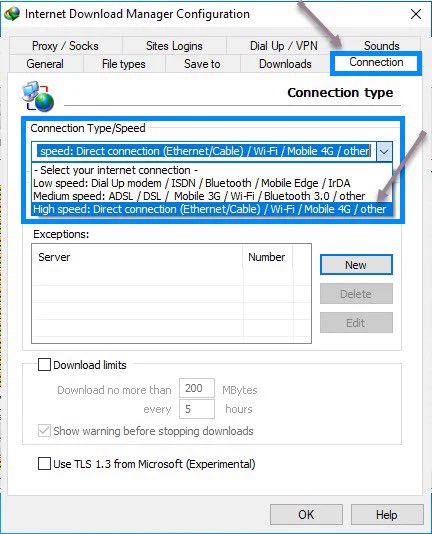Confirm settings with OK button
432x534 pixels.
(306, 514)
